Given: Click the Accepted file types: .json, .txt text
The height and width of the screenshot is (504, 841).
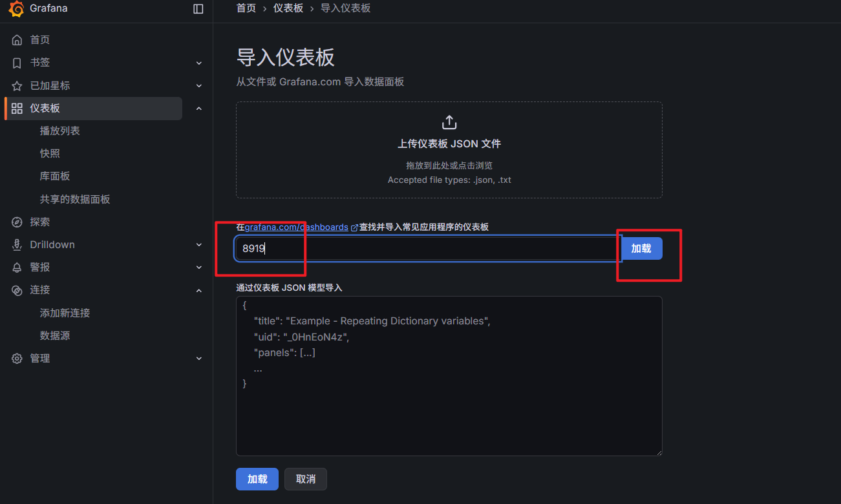Looking at the screenshot, I should pyautogui.click(x=449, y=180).
